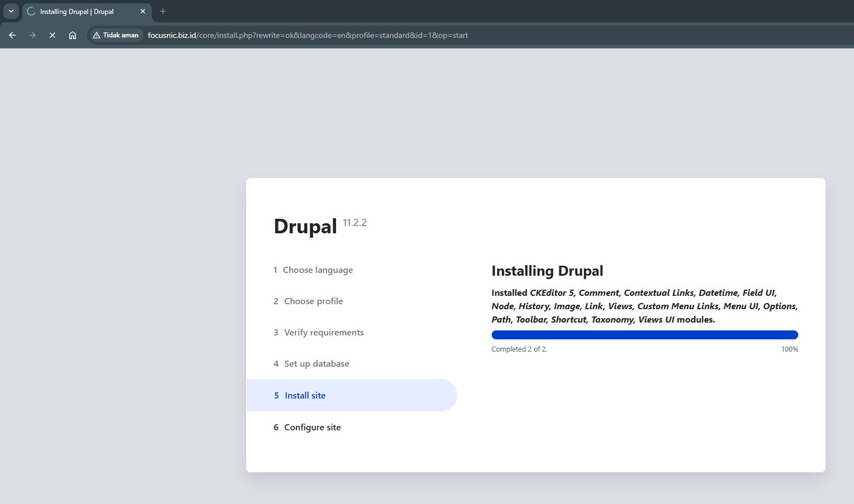Image resolution: width=854 pixels, height=504 pixels.
Task: Select the Installing Drupal browser tab
Action: point(78,11)
